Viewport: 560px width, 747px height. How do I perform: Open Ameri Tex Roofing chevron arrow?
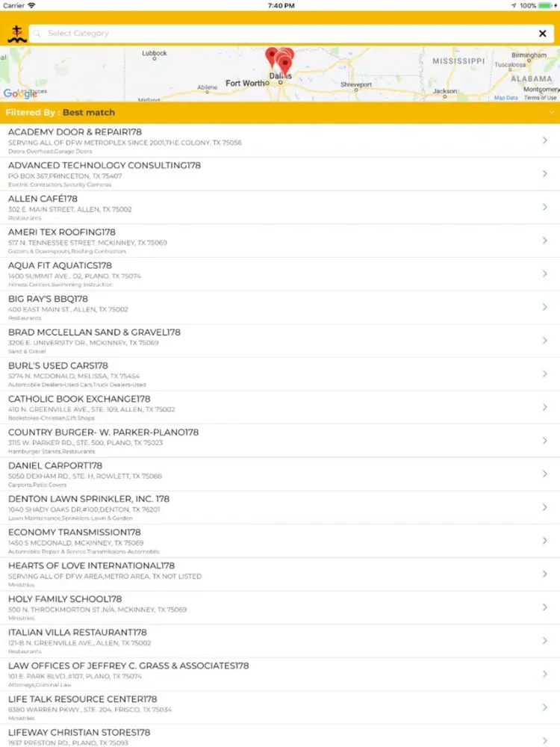(x=545, y=240)
